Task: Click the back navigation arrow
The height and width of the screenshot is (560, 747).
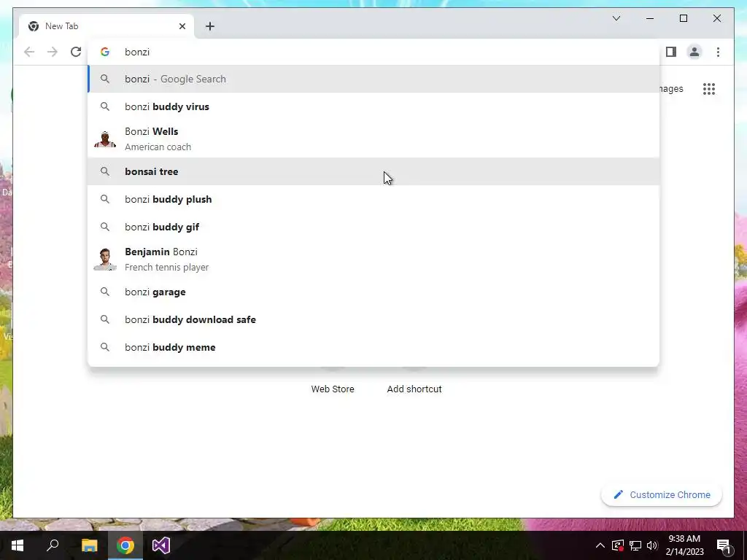Action: pyautogui.click(x=29, y=52)
